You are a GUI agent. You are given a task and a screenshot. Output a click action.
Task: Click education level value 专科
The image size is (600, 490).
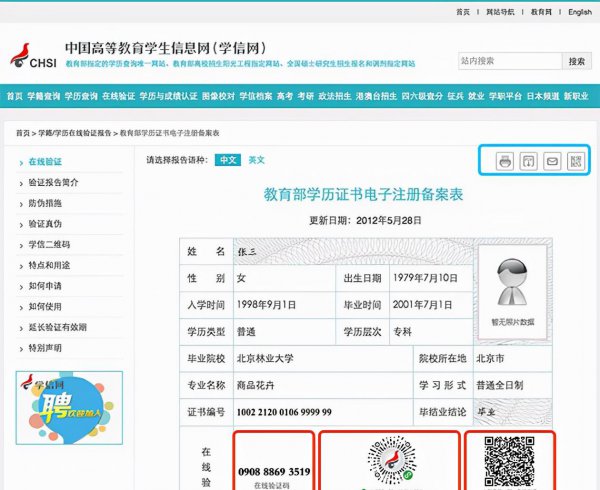[x=403, y=332]
